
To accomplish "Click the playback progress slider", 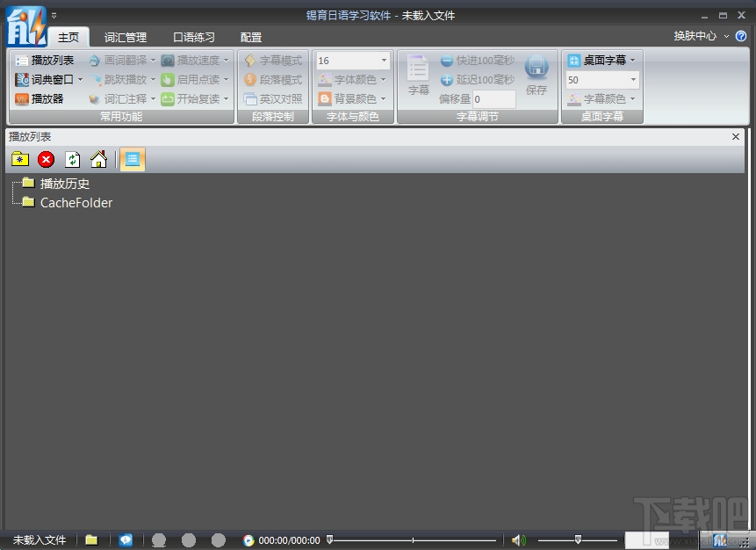I will [412, 539].
